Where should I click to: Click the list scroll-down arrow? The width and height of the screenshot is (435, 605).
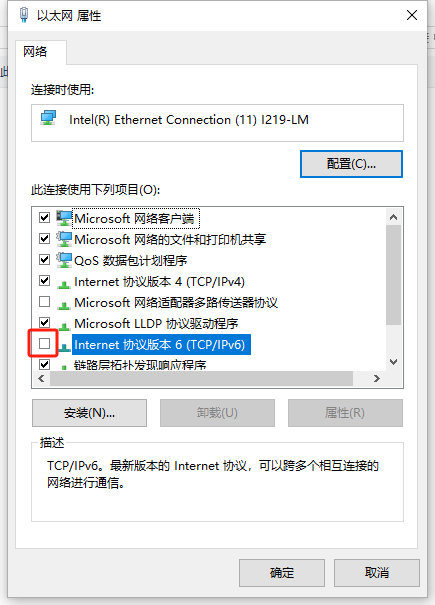(393, 362)
